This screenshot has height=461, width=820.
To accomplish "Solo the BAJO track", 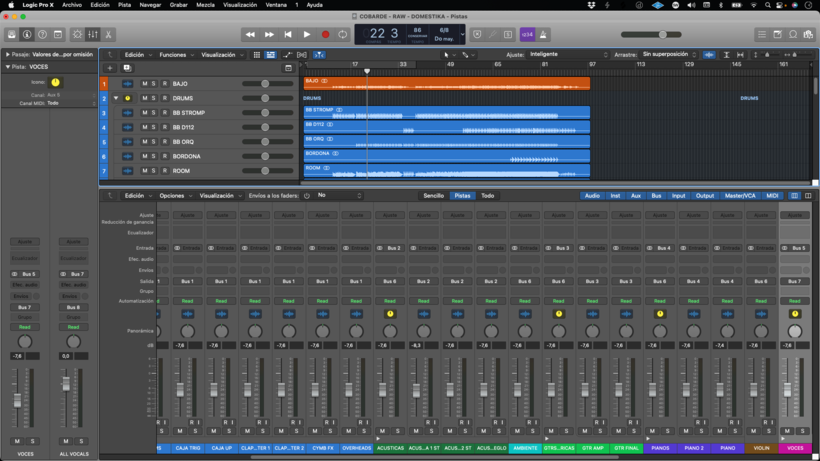I will click(x=154, y=84).
